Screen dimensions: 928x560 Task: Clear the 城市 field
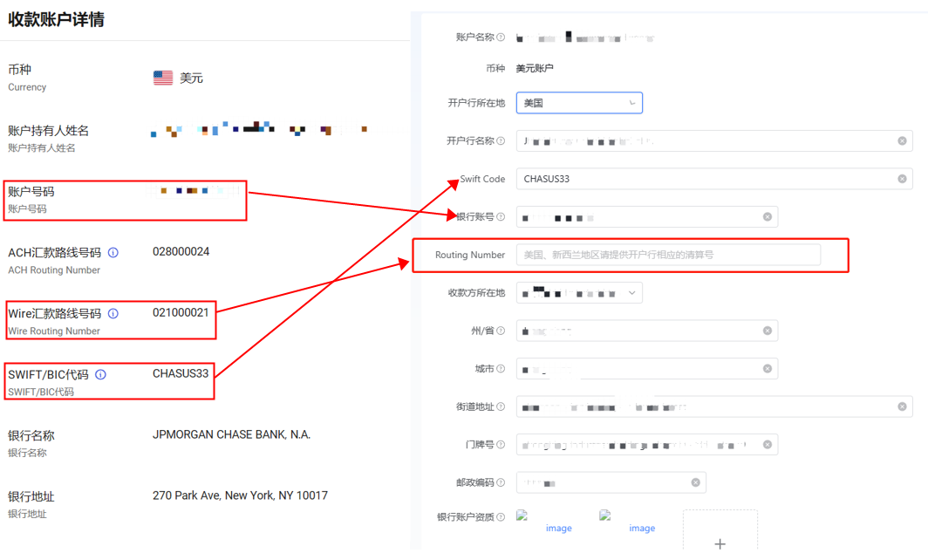click(x=768, y=368)
